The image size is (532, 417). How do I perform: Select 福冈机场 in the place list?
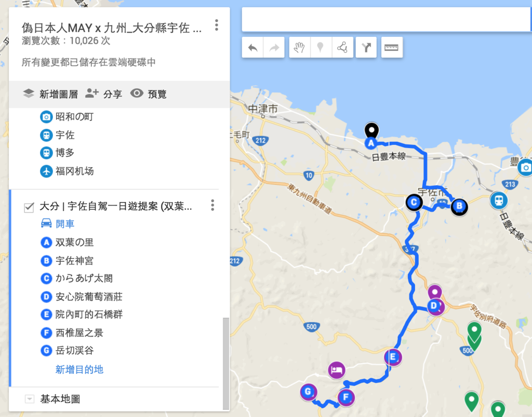coord(67,171)
